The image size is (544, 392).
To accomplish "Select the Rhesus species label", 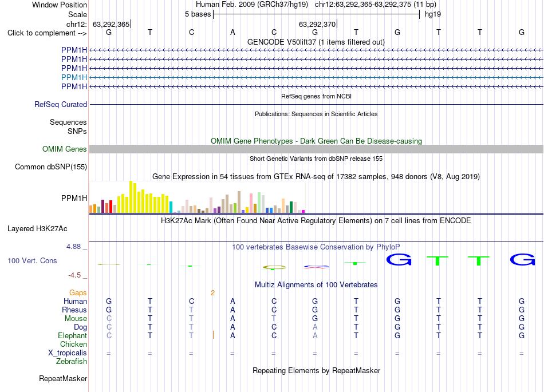I will 74,310.
